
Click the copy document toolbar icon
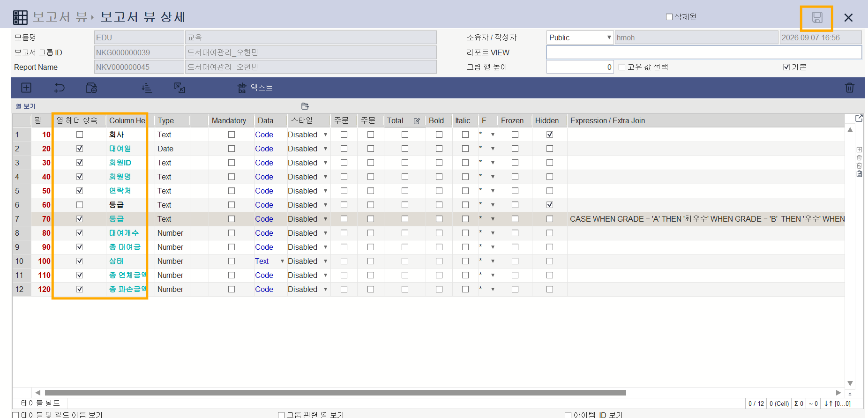92,88
